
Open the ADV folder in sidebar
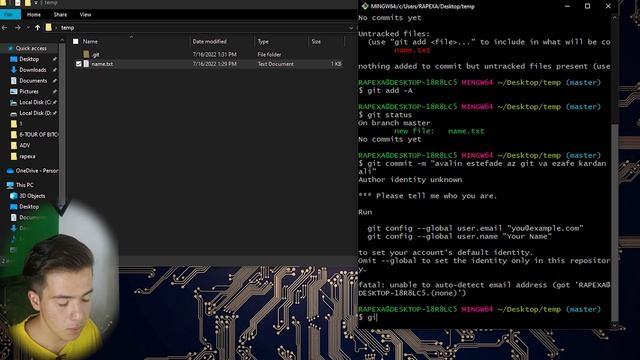25,145
